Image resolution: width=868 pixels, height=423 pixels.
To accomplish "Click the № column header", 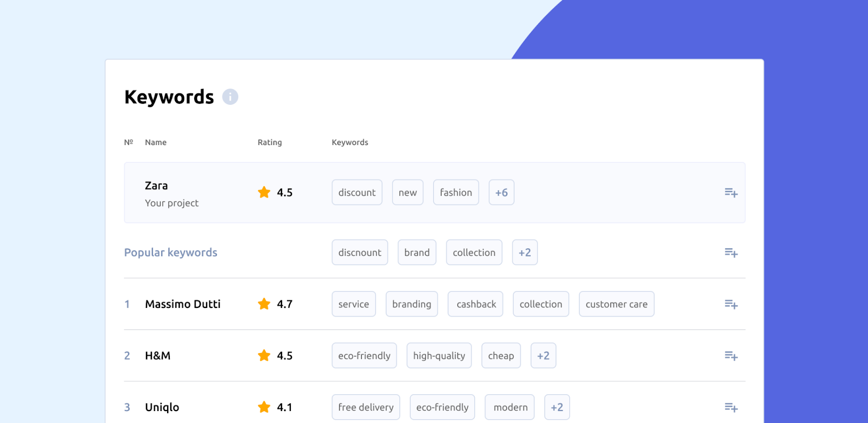I will coord(129,142).
